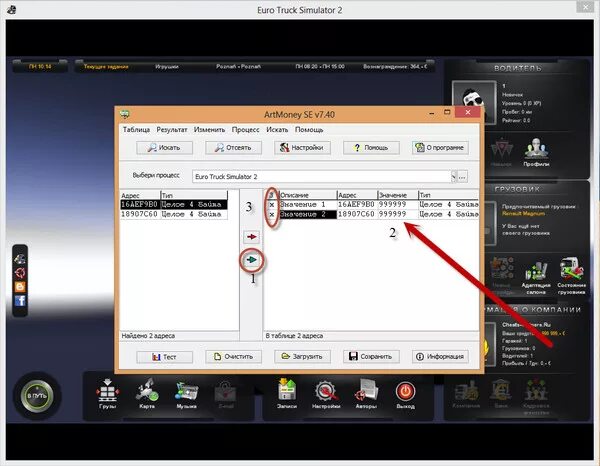
Task: Click the Помощь toolbar button with question mark
Action: point(371,148)
